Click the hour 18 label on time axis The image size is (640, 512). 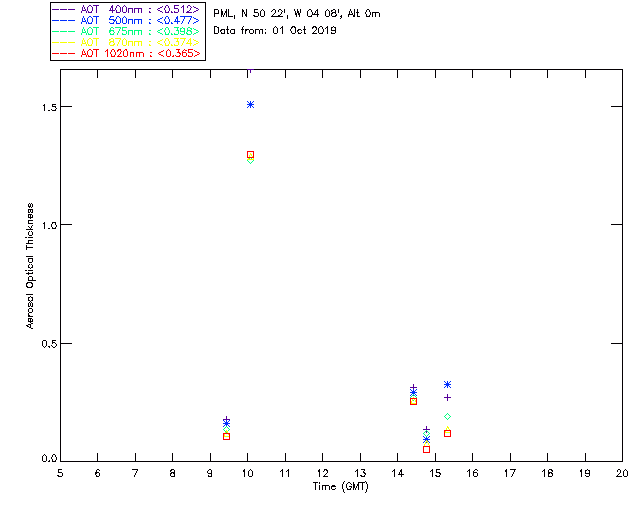(547, 473)
